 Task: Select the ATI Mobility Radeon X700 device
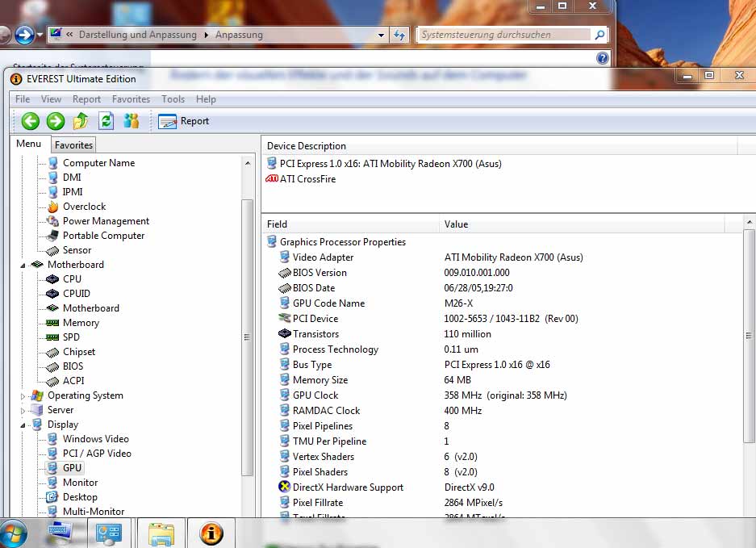[x=391, y=164]
